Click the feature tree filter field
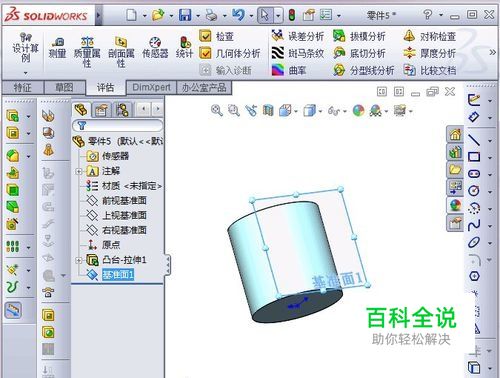The height and width of the screenshot is (378, 500). click(118, 125)
